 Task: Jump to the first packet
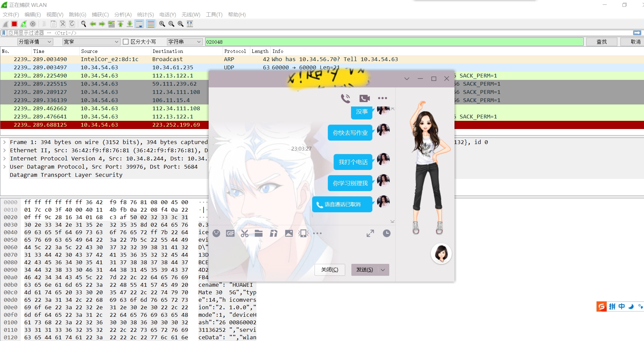(x=121, y=24)
